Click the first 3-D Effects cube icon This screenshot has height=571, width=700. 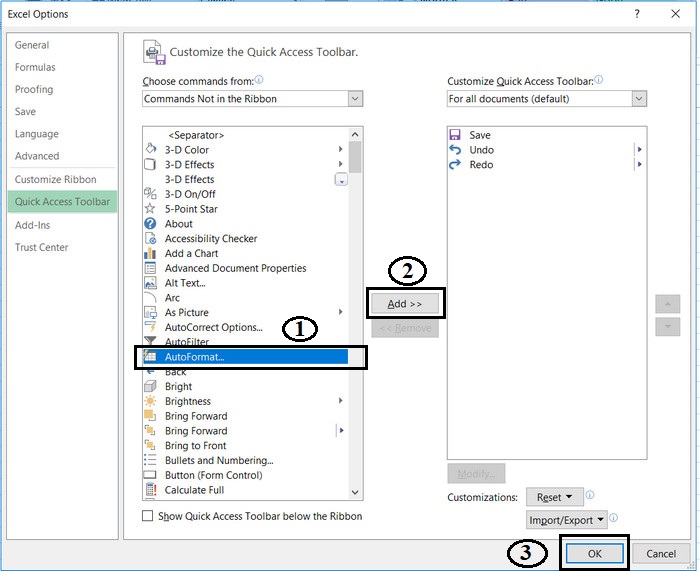coord(150,164)
